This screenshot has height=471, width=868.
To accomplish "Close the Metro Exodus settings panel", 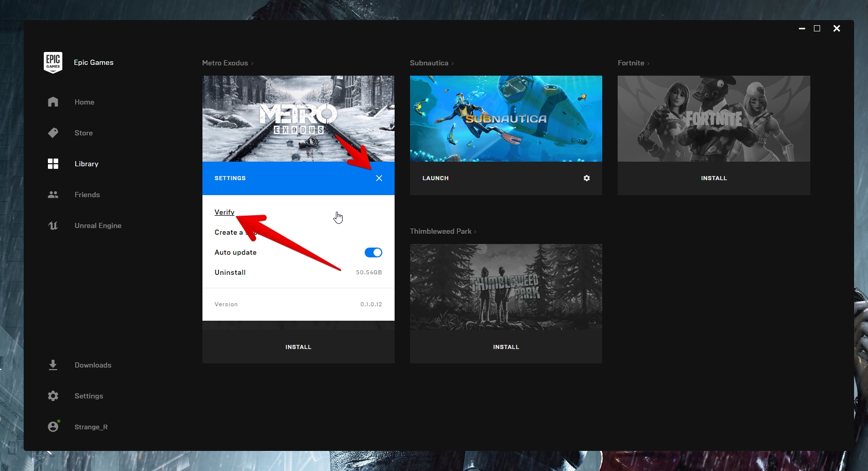I will click(x=379, y=178).
